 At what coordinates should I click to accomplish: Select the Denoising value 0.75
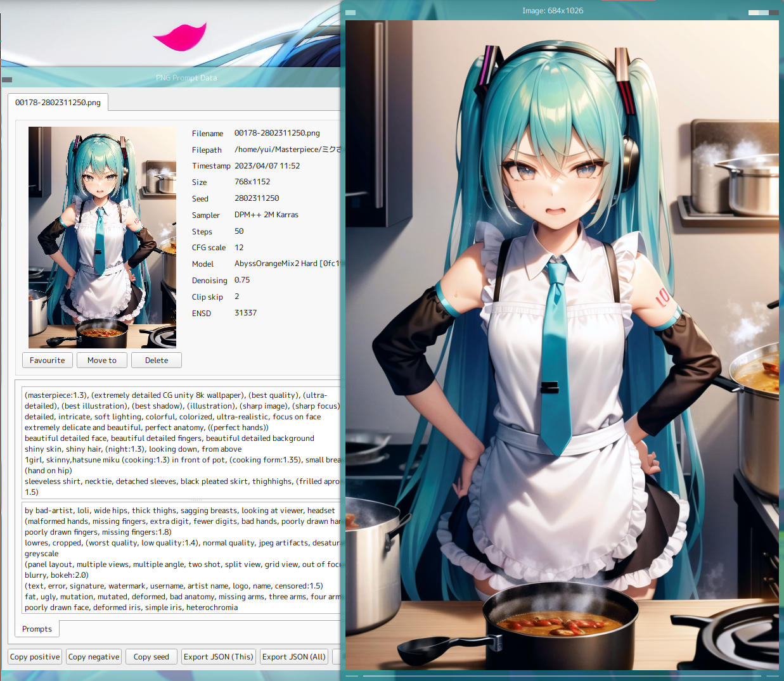(x=242, y=280)
